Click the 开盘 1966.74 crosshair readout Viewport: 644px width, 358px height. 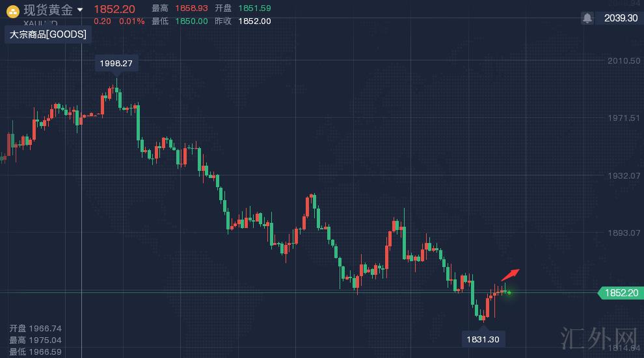(x=36, y=329)
